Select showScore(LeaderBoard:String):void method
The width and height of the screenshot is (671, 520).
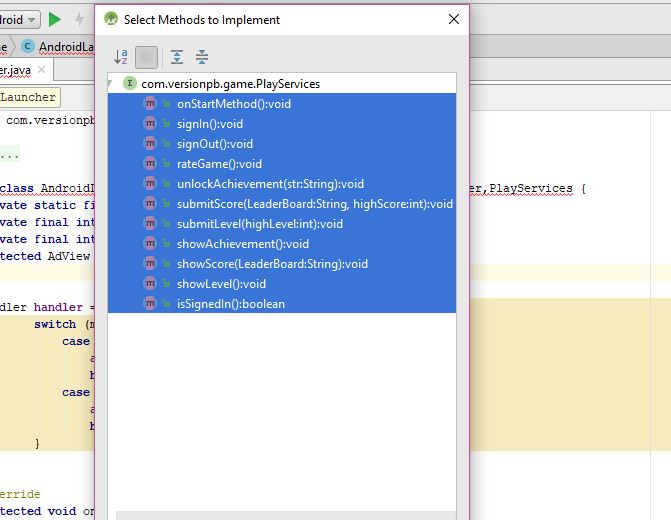tap(282, 264)
